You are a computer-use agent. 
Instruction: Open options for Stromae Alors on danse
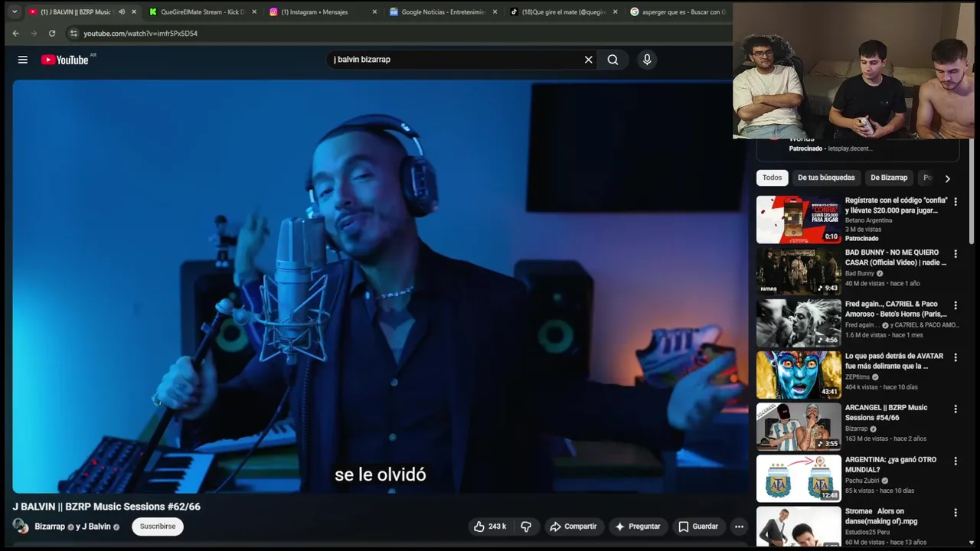point(955,513)
